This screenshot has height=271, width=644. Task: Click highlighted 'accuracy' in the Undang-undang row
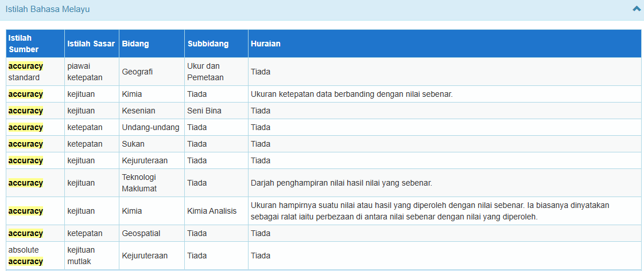point(25,128)
